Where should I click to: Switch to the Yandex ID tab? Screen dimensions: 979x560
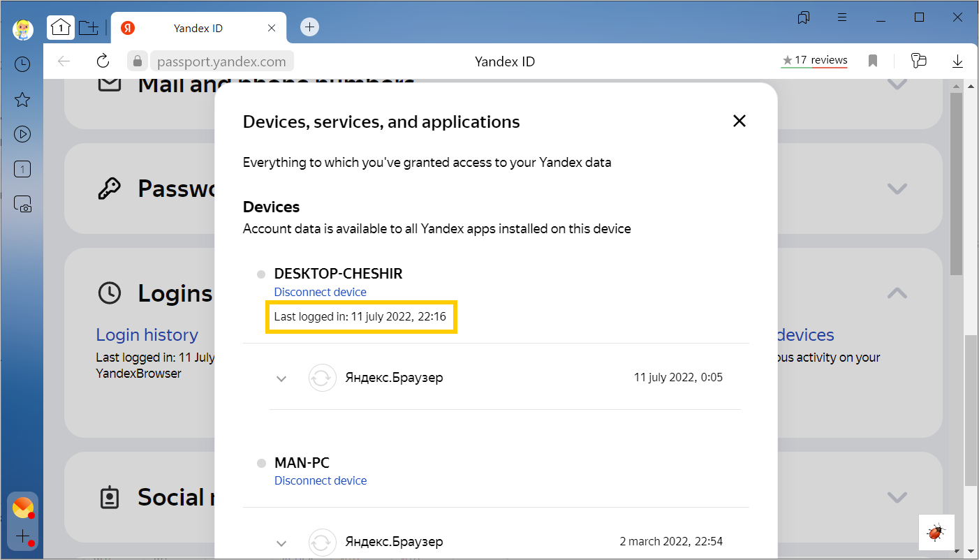click(x=198, y=28)
